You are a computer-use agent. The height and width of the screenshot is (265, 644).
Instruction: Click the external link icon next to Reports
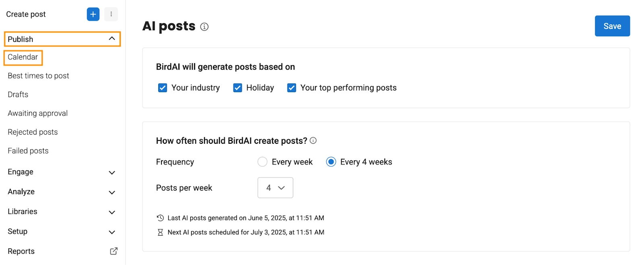(x=114, y=251)
